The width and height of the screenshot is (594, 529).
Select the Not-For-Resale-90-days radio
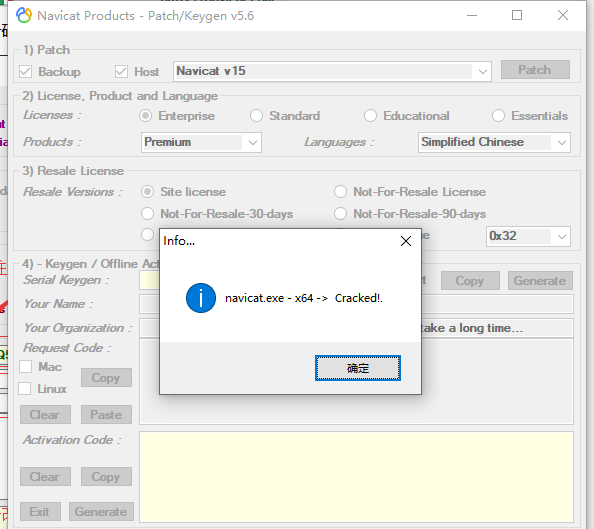point(340,214)
